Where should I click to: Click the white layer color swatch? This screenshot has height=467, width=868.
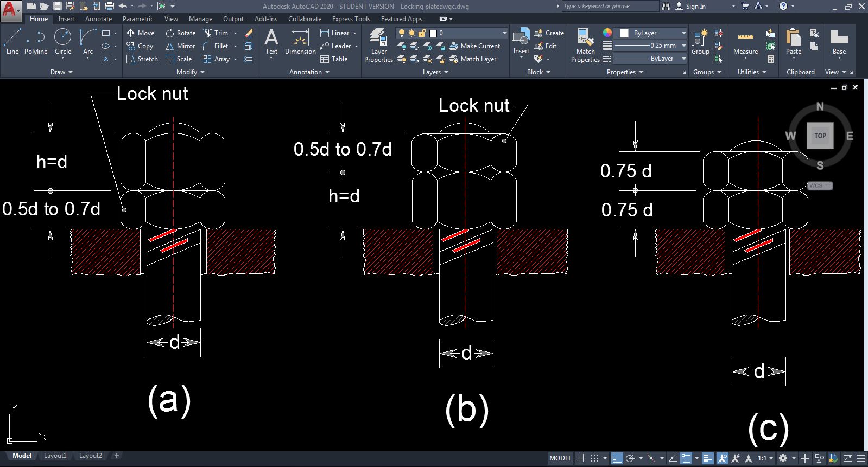[433, 33]
